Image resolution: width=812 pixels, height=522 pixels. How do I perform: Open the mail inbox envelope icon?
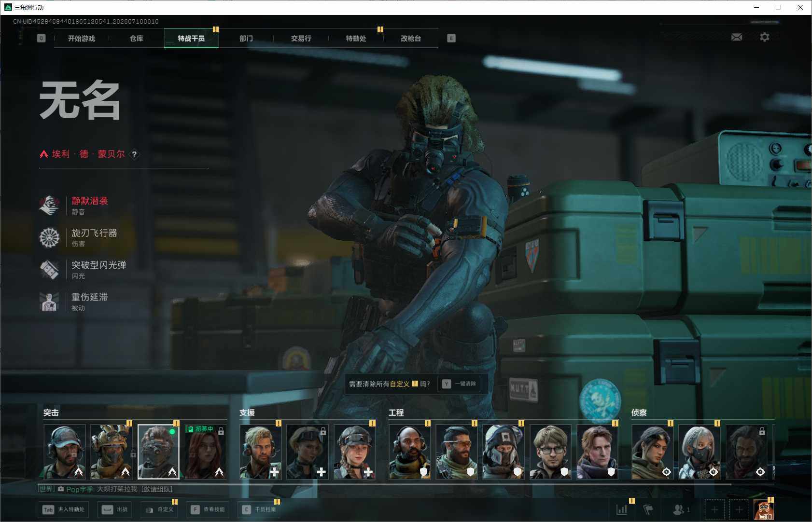[x=737, y=37]
